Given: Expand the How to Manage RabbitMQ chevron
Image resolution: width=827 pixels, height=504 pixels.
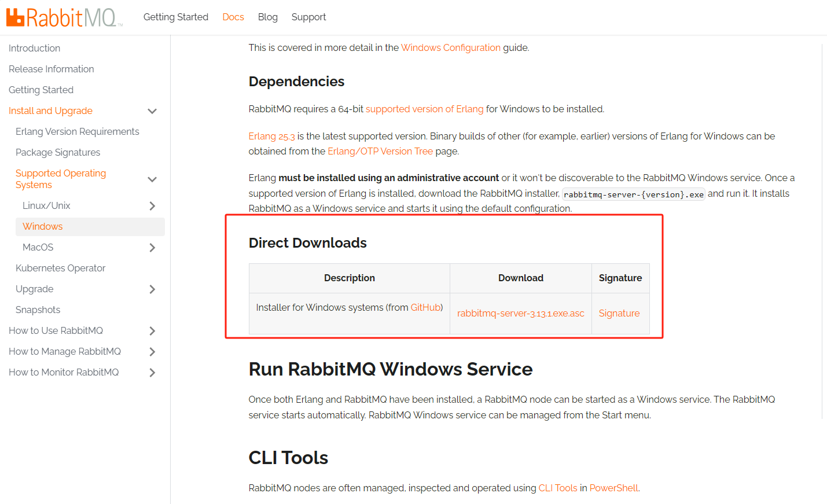Looking at the screenshot, I should click(x=152, y=352).
